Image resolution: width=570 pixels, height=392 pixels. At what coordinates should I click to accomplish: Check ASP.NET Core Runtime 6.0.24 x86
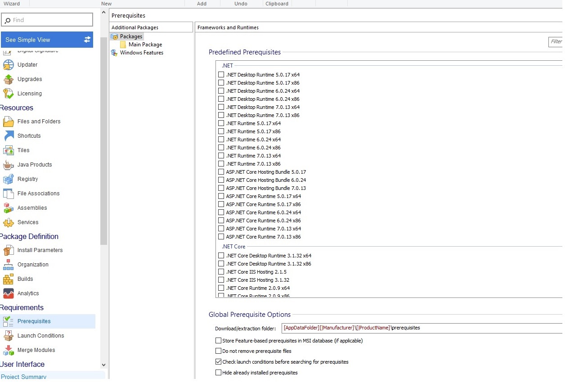(221, 221)
